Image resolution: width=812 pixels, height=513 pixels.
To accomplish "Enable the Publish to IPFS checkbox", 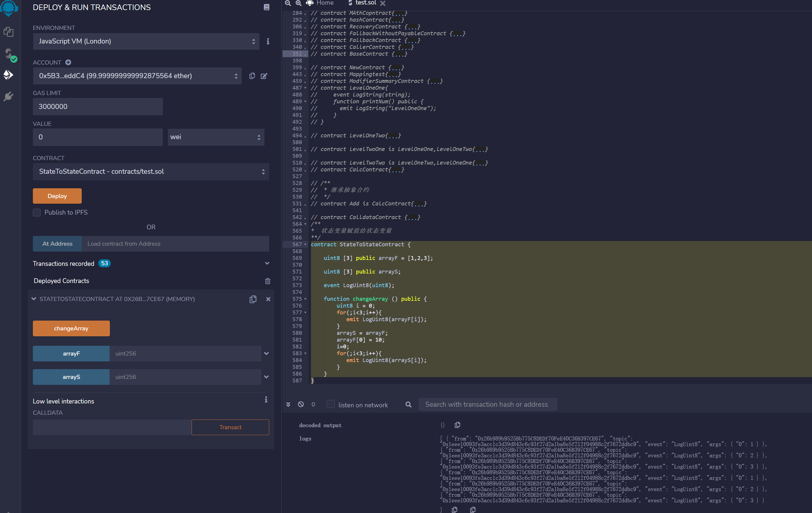I will click(37, 212).
